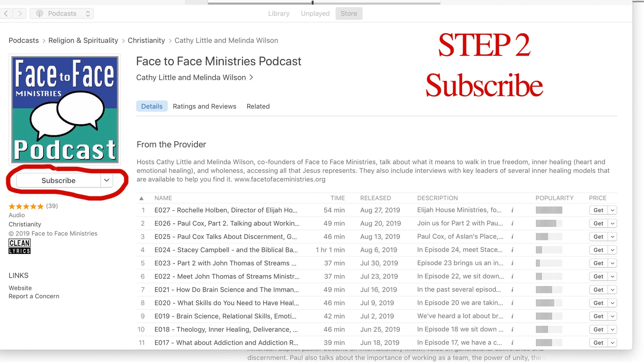Image resolution: width=644 pixels, height=362 pixels.
Task: Switch to the Unplayed tab
Action: pyautogui.click(x=315, y=13)
